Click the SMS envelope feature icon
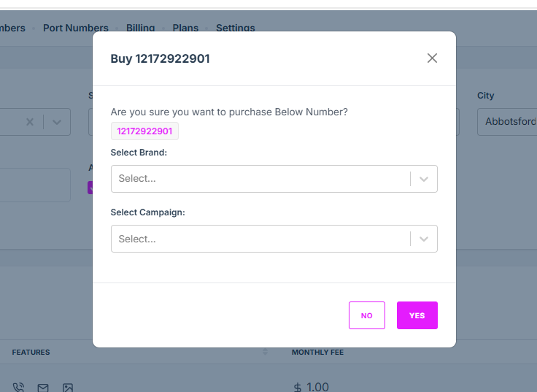537x392 pixels. [43, 388]
